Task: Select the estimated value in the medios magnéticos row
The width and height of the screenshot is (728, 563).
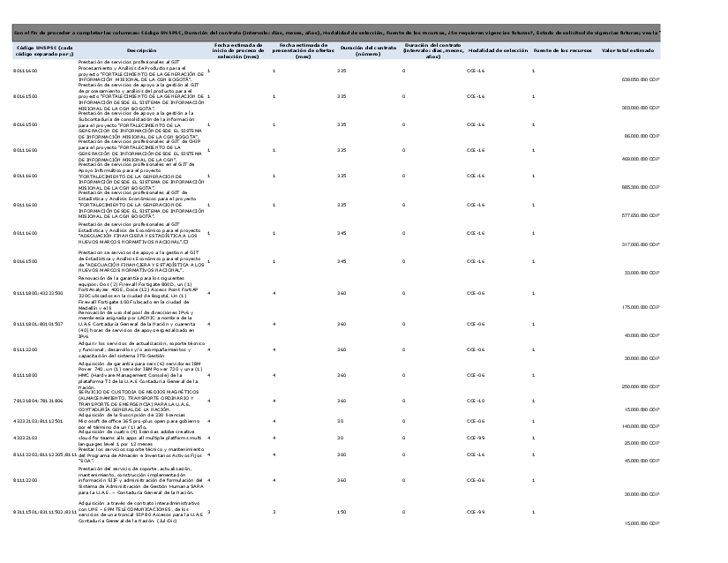Action: 642,409
